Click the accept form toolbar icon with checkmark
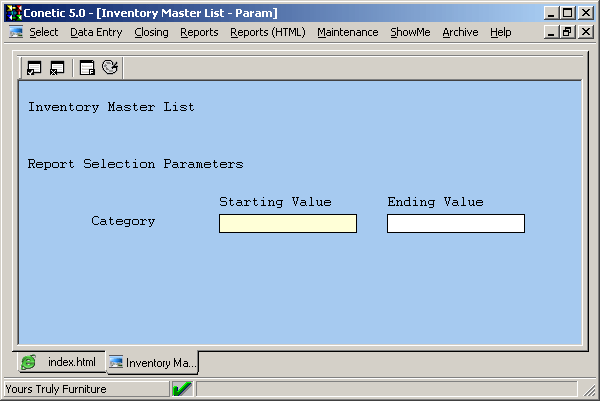This screenshot has width=600, height=401. (x=35, y=68)
